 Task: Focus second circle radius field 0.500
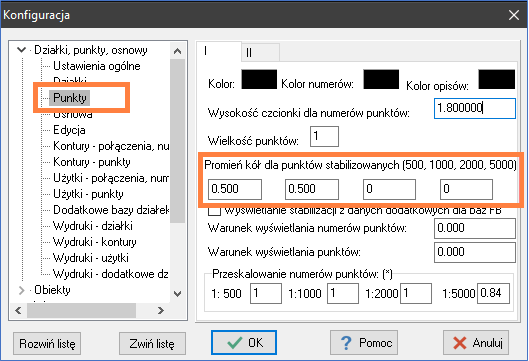coord(312,189)
